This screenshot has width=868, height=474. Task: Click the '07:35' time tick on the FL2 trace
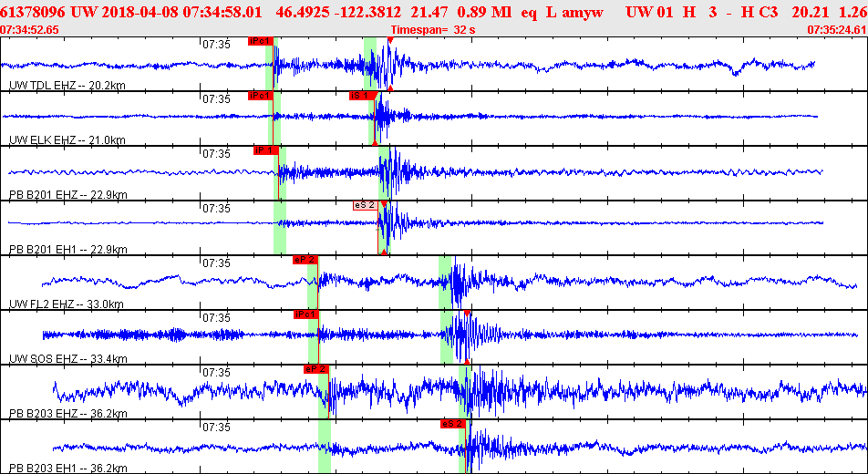216,263
